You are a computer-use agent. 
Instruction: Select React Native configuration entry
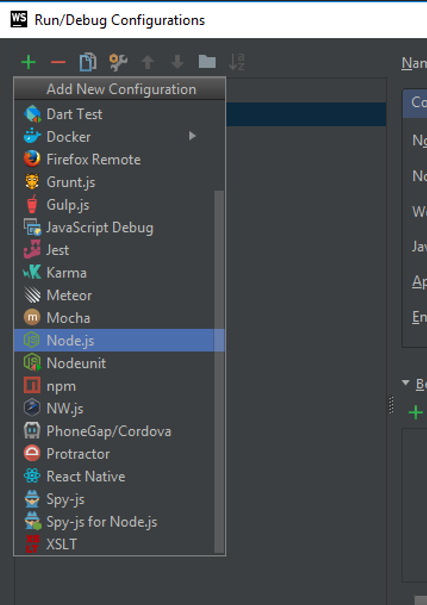(119, 477)
